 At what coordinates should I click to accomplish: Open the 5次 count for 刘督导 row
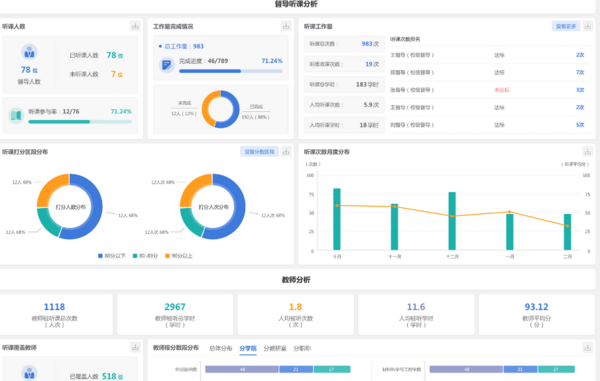tap(580, 125)
